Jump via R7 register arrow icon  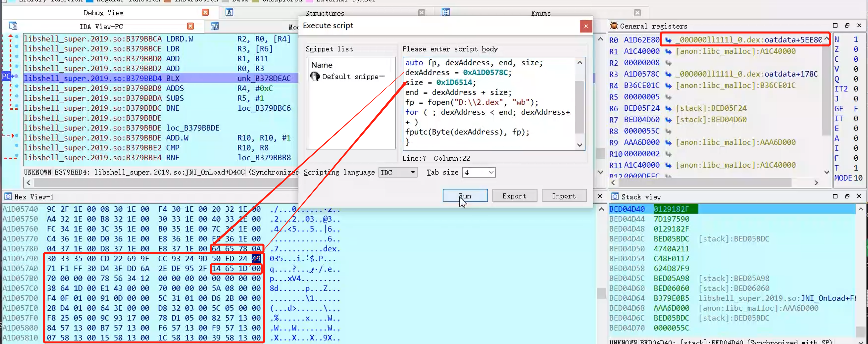click(668, 120)
